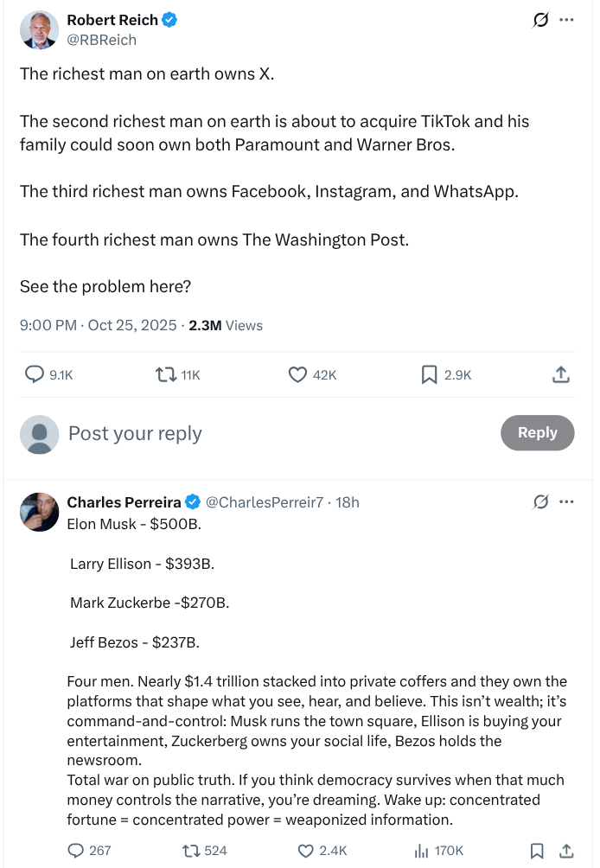
Task: Bookmark Robert Reich's post
Action: coord(429,374)
